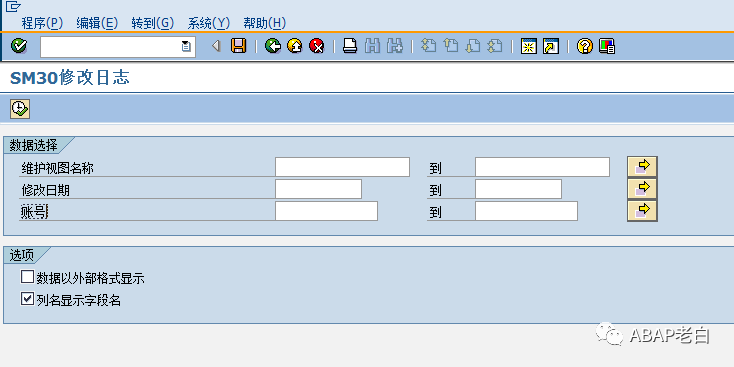The image size is (734, 367).
Task: Go to Previous Page icon
Action: click(450, 46)
